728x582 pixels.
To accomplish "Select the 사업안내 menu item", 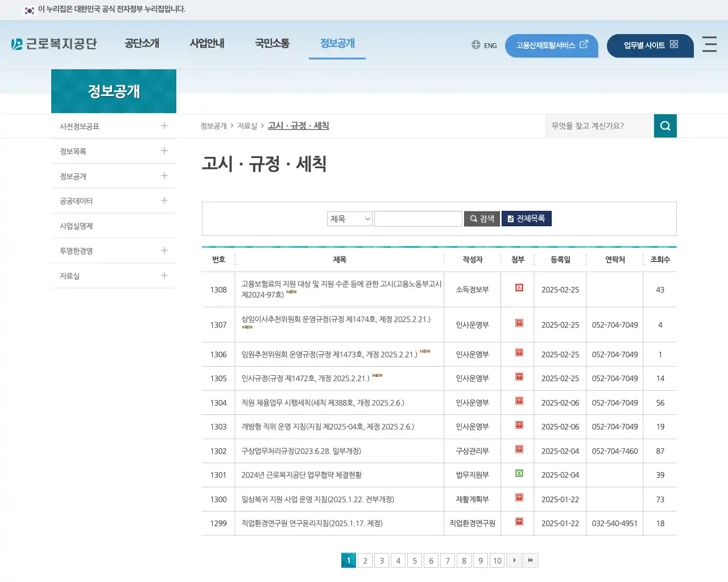I will pyautogui.click(x=207, y=43).
